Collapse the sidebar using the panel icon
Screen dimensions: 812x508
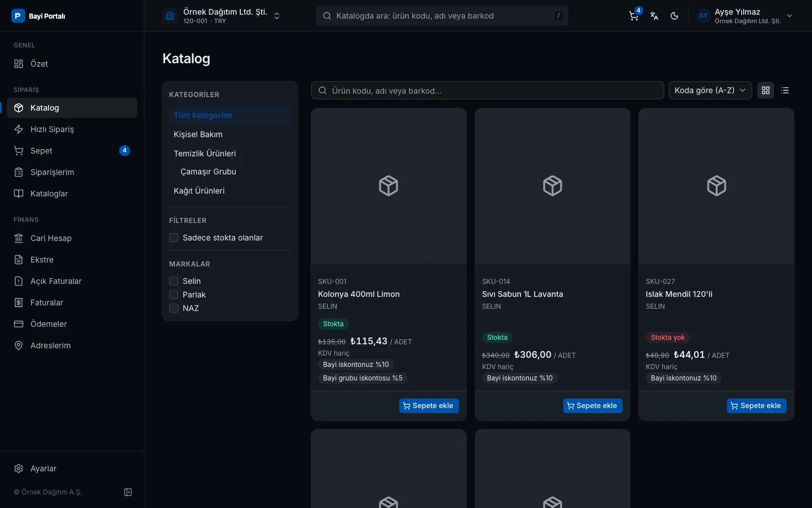click(x=128, y=492)
